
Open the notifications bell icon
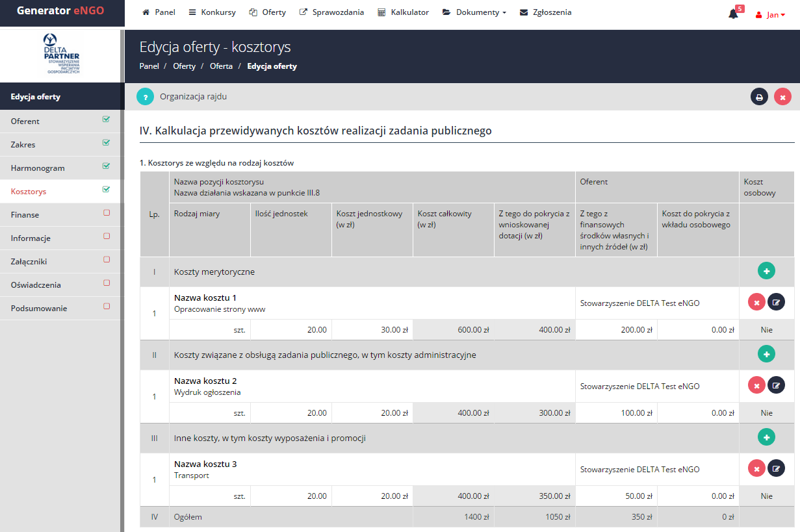tap(733, 14)
